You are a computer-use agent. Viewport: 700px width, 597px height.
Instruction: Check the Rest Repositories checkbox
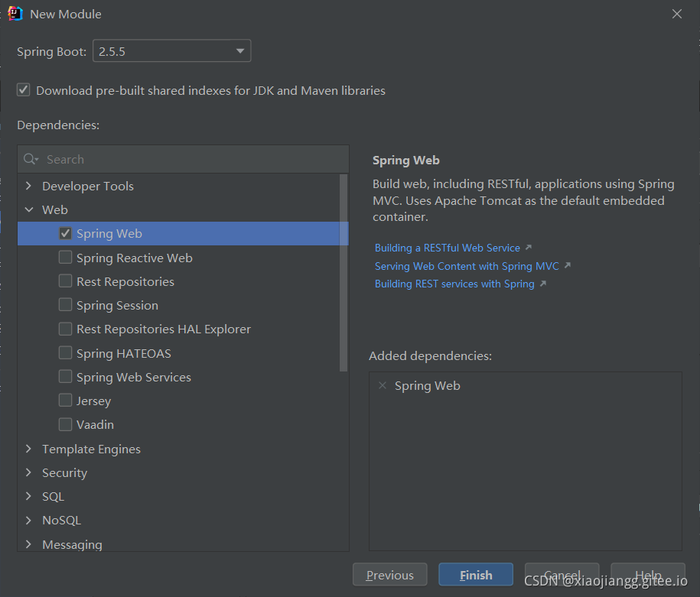coord(65,281)
